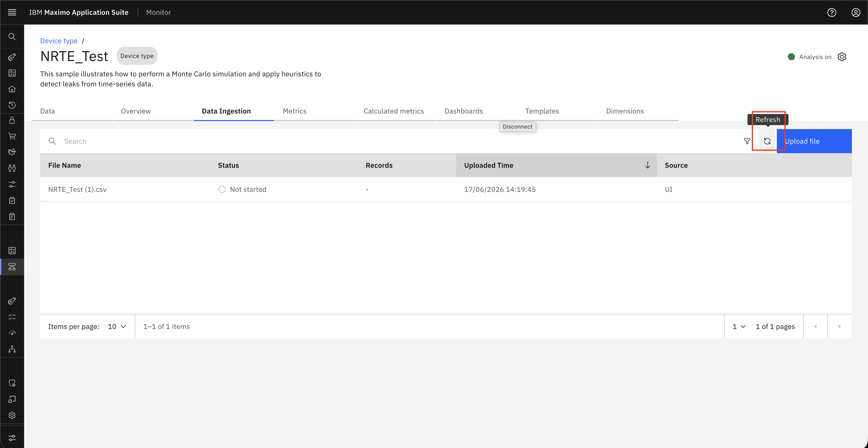This screenshot has width=868, height=448.
Task: Follow the Device type breadcrumb link
Action: point(59,41)
